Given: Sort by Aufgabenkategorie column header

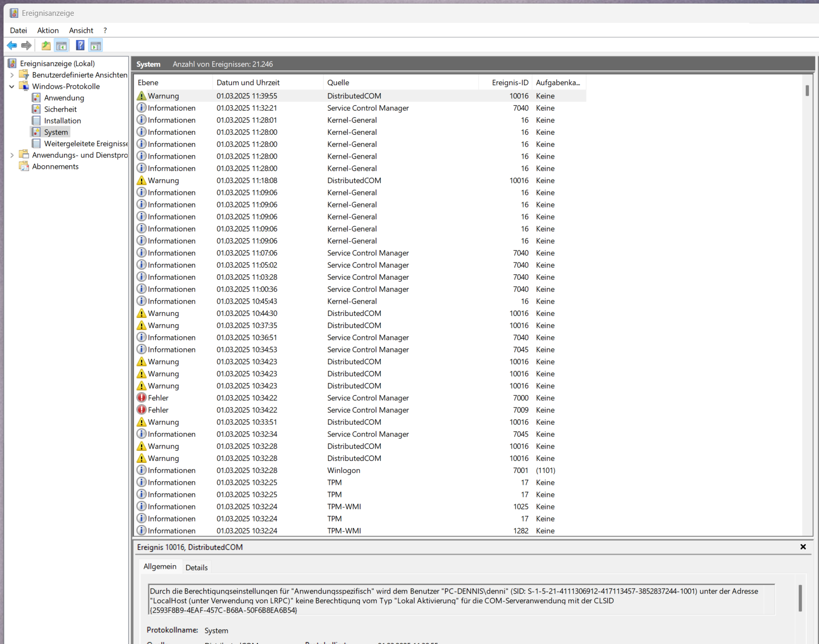Looking at the screenshot, I should (x=559, y=82).
